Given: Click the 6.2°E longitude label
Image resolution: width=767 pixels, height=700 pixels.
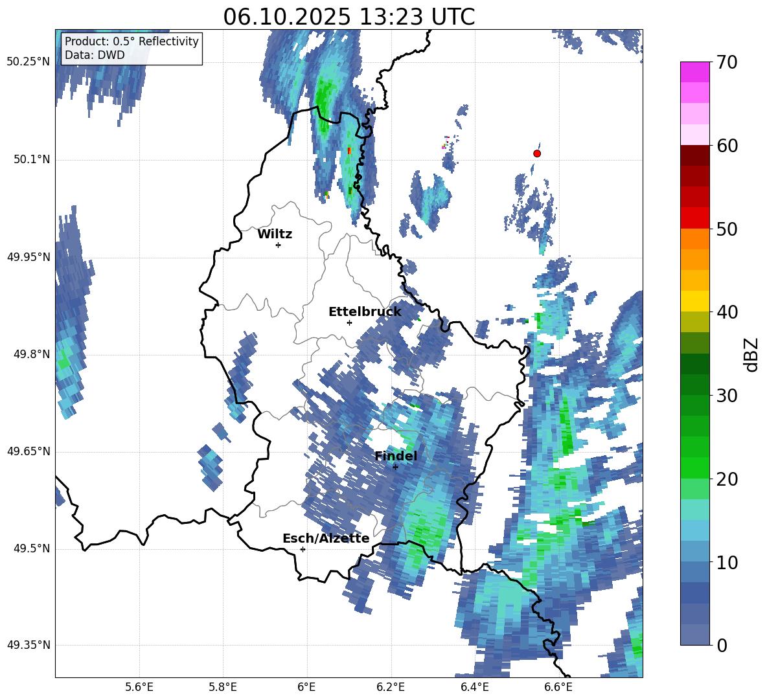Looking at the screenshot, I should pyautogui.click(x=391, y=687).
